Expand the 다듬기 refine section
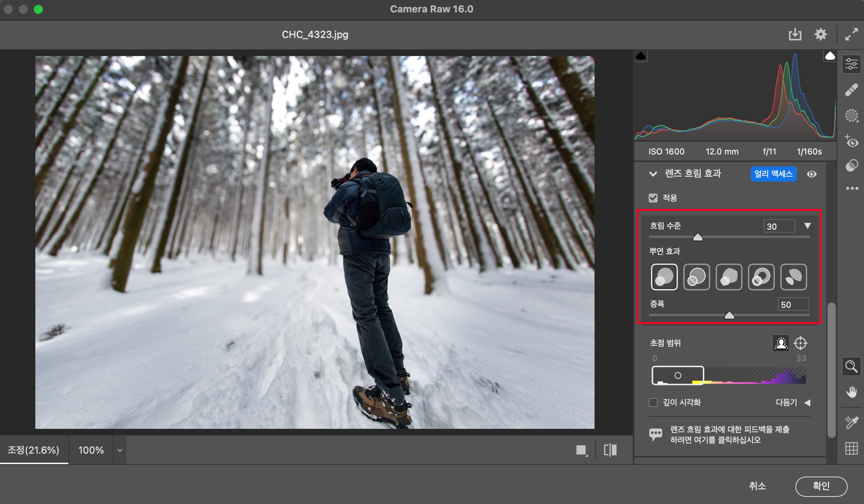Screen dimensions: 864x504 coord(807,403)
